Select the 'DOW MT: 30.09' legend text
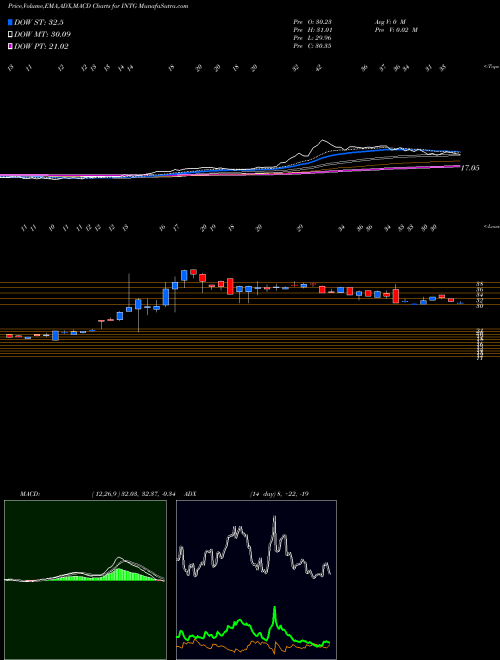The image size is (500, 660). (44, 35)
